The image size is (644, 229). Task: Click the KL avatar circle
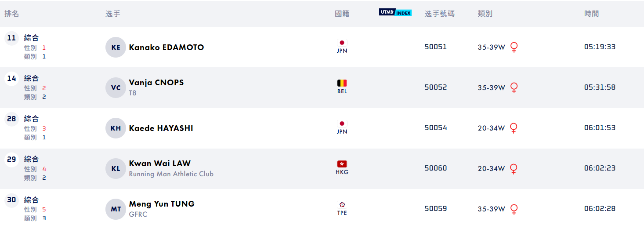[x=116, y=168]
